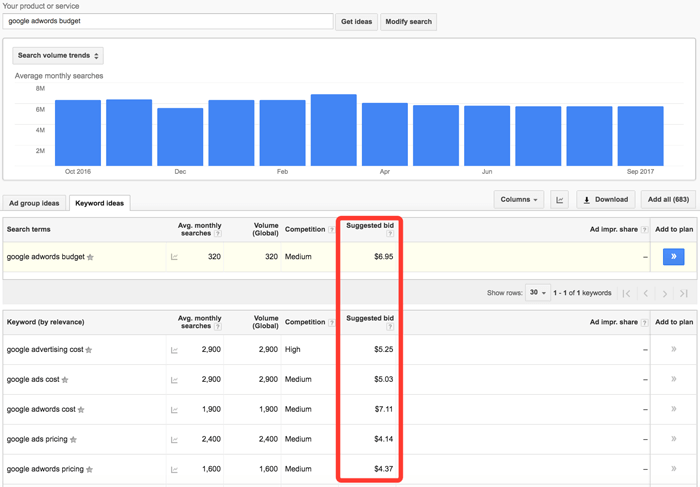
Task: Download the keyword ideas
Action: click(606, 200)
